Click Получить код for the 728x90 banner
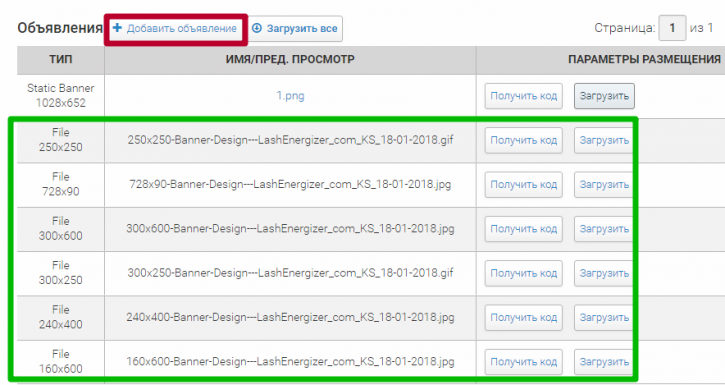 coord(523,184)
